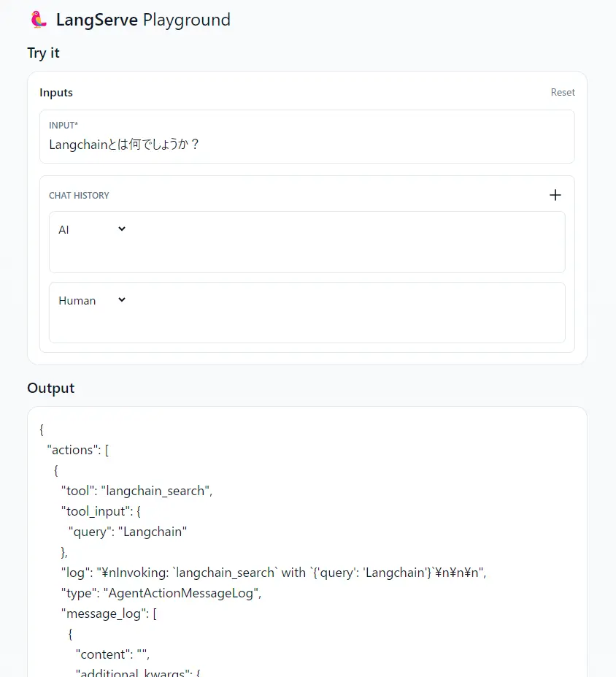Viewport: 616px width, 677px height.
Task: Click the LangServe Playground title
Action: [143, 20]
